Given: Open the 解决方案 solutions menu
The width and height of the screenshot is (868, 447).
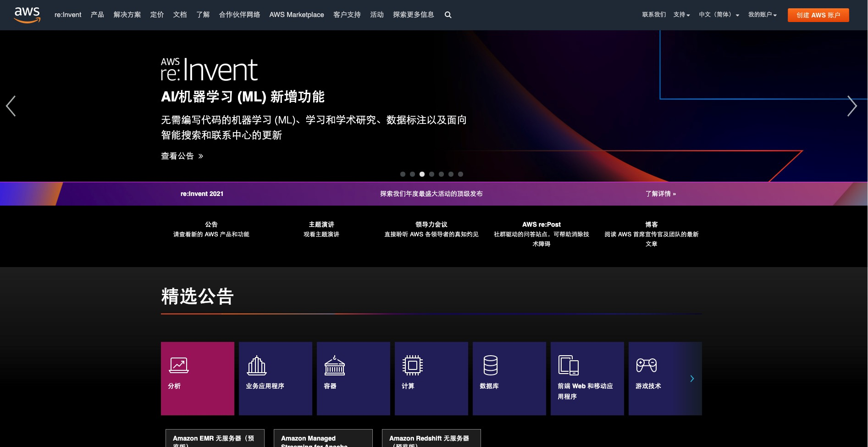Looking at the screenshot, I should pos(127,15).
